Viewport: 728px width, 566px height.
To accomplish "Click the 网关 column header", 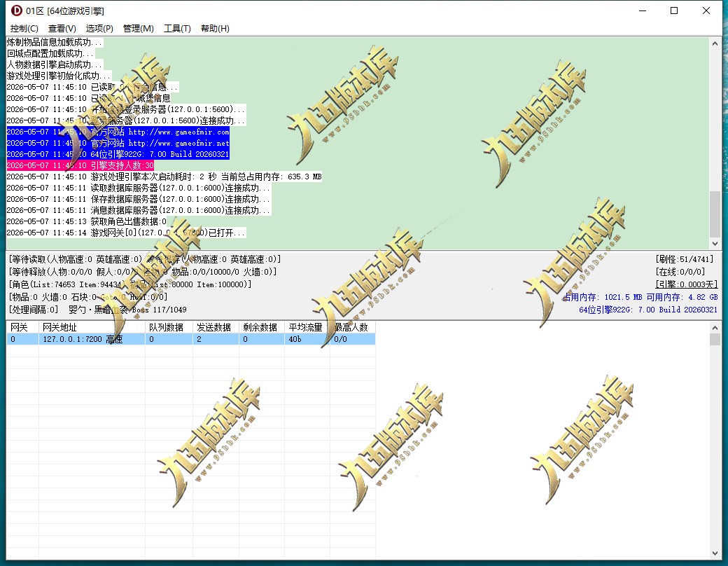I will click(x=22, y=327).
